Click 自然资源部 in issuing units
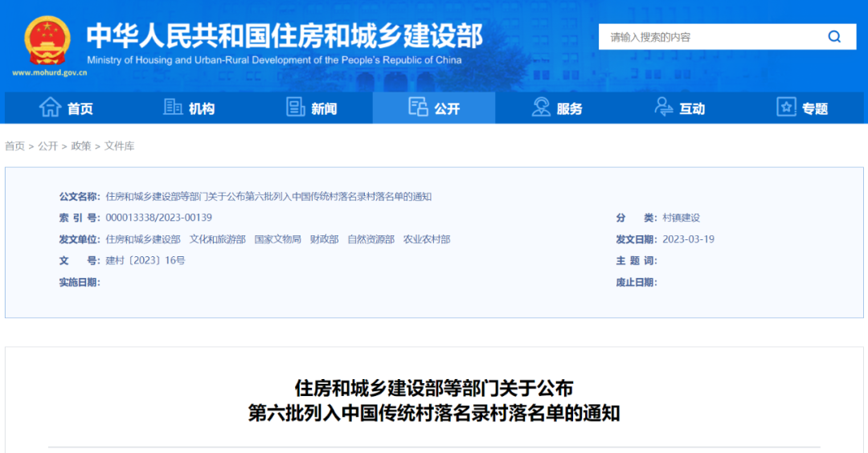 click(x=371, y=239)
